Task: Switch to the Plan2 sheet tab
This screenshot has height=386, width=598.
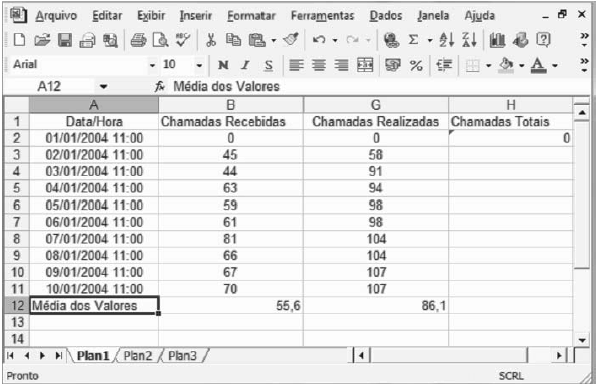Action: 138,356
